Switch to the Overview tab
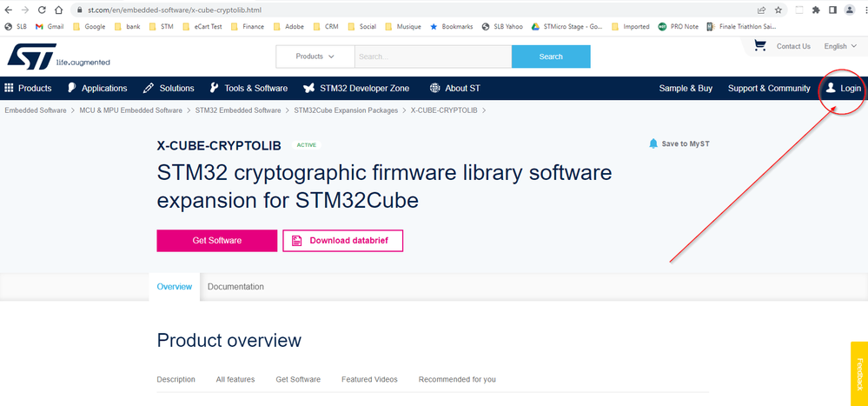Viewport: 868px width, 406px height. [175, 286]
